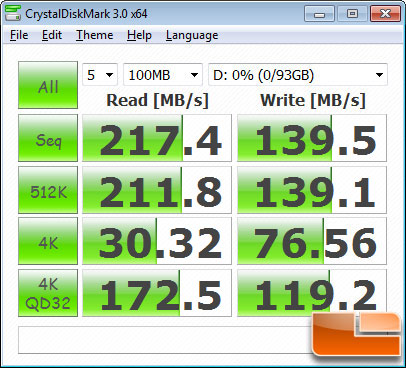The height and width of the screenshot is (368, 406).
Task: Click the empty comment field at bottom
Action: coord(166,340)
